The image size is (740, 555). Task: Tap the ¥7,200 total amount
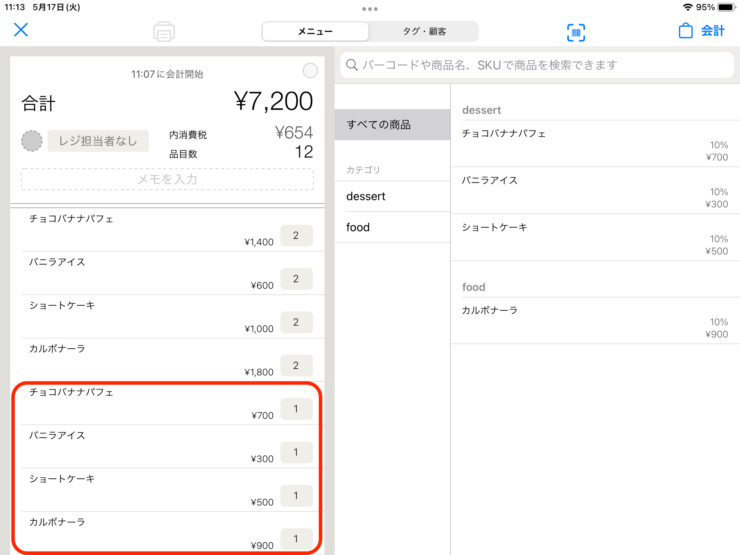(273, 101)
